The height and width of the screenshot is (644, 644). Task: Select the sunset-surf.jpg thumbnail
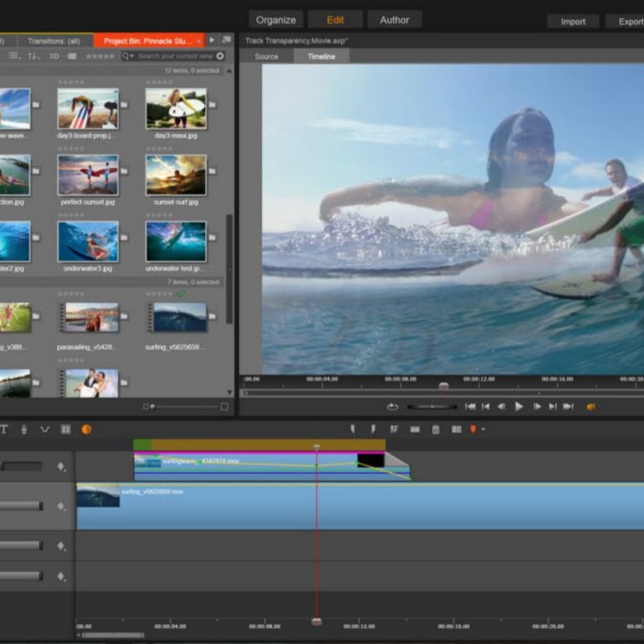pos(176,175)
